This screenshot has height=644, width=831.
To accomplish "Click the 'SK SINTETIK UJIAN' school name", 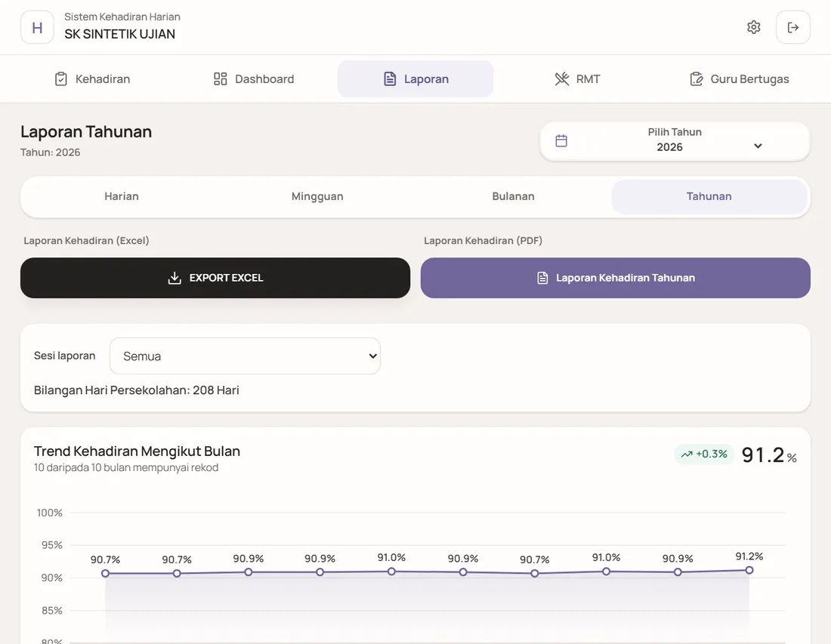I will pyautogui.click(x=120, y=34).
